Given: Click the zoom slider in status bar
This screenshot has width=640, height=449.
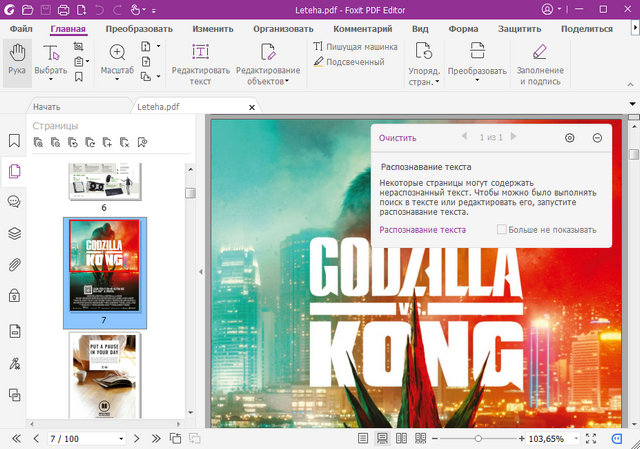Looking at the screenshot, I should tap(478, 439).
